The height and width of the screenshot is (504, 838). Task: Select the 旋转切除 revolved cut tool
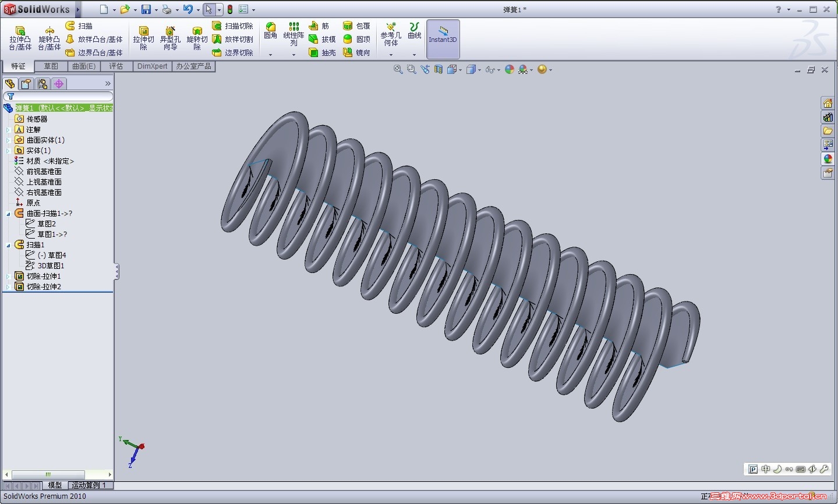197,38
